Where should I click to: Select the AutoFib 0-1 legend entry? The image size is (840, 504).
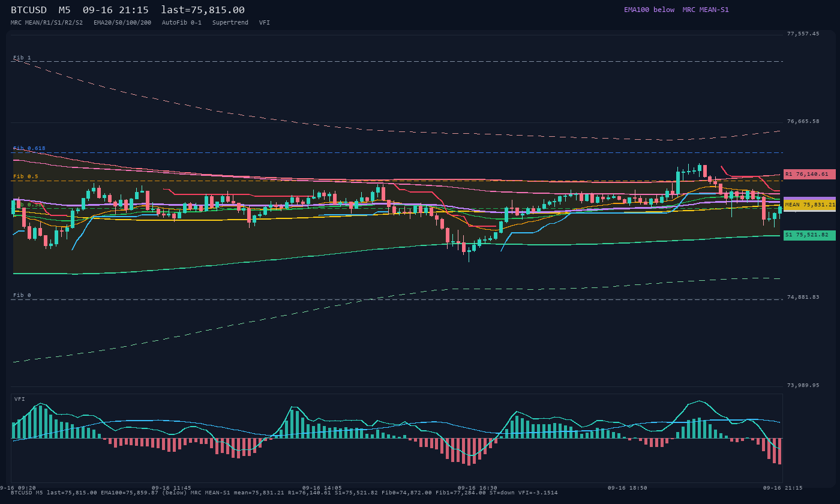(x=182, y=23)
